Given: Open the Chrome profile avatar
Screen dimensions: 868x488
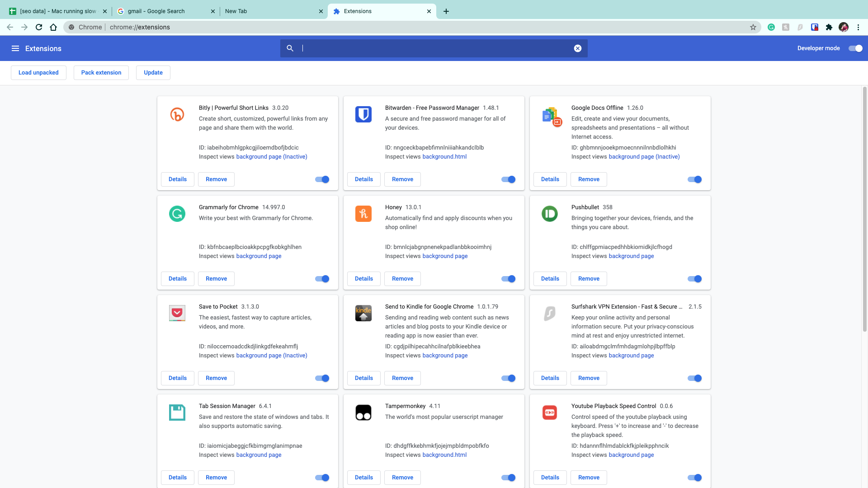Looking at the screenshot, I should [x=844, y=27].
